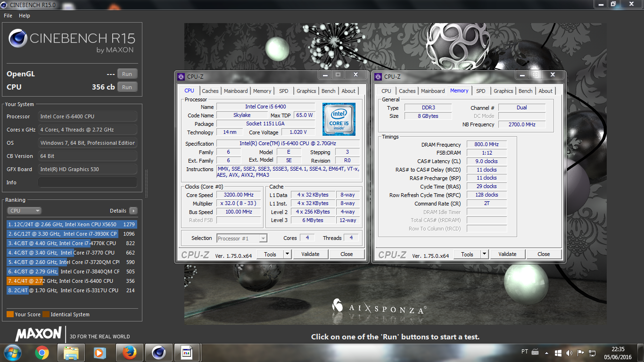
Task: Open the CPU ranking type dropdown
Action: (25, 211)
